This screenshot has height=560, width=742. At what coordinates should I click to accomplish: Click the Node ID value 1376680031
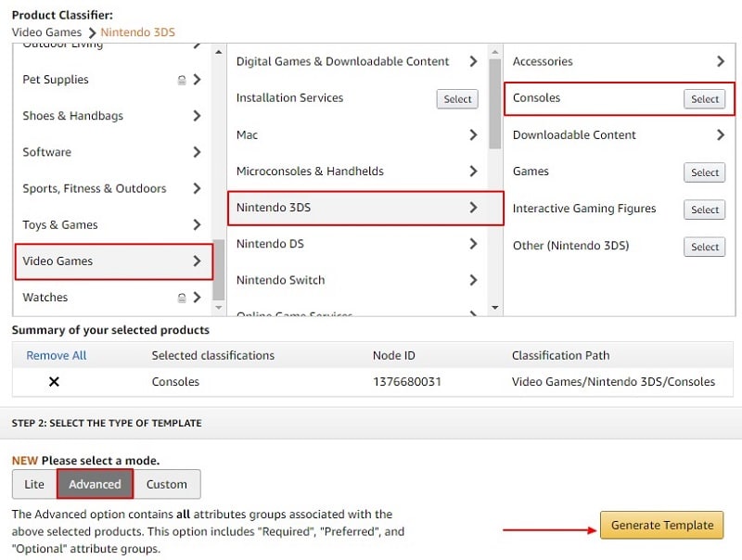(x=407, y=382)
